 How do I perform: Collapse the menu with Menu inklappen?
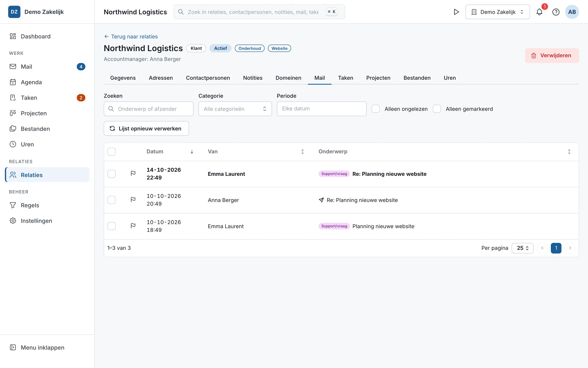tap(47, 347)
